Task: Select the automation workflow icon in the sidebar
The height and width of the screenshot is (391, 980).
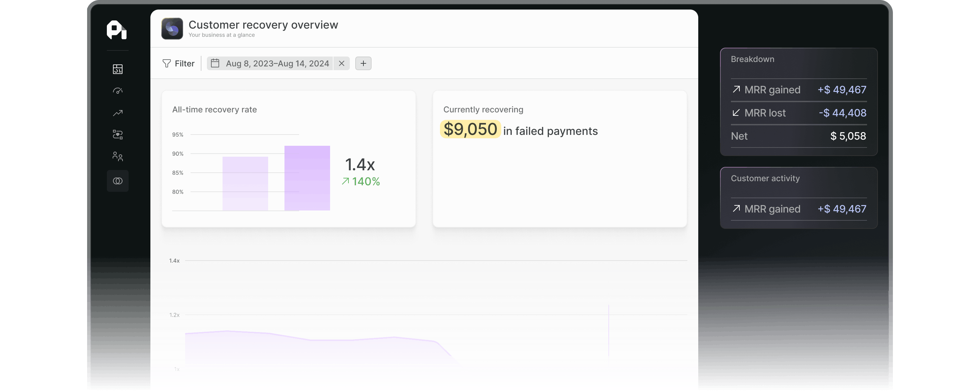Action: 118,135
